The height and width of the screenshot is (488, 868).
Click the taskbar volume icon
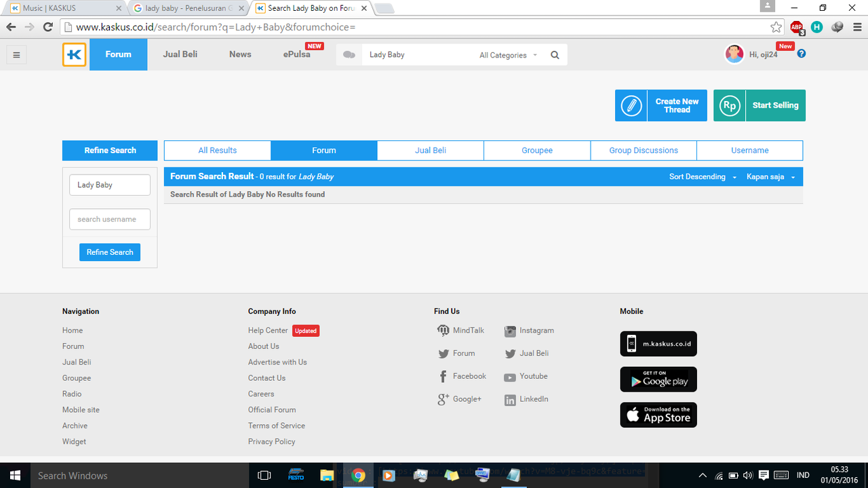pos(748,475)
